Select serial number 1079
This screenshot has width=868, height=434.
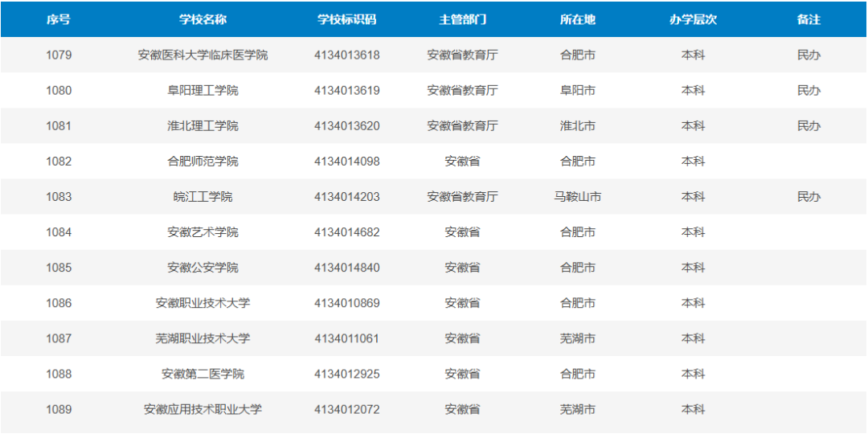pos(59,55)
